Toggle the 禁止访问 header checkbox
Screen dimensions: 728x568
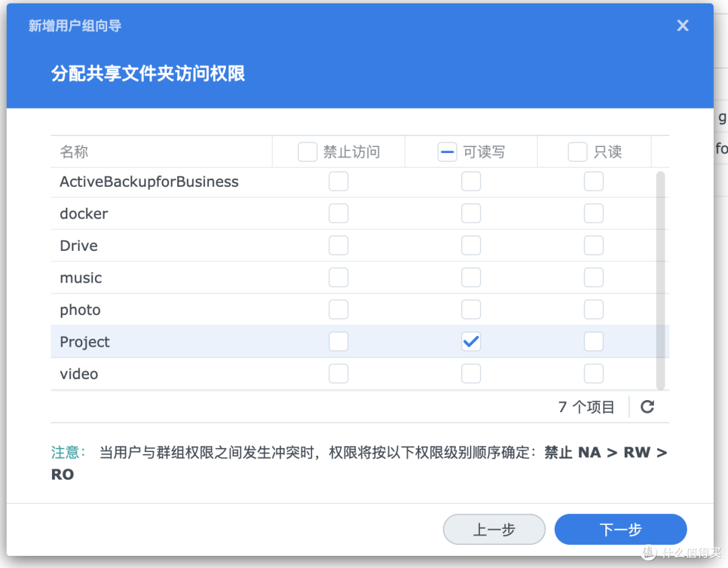307,152
